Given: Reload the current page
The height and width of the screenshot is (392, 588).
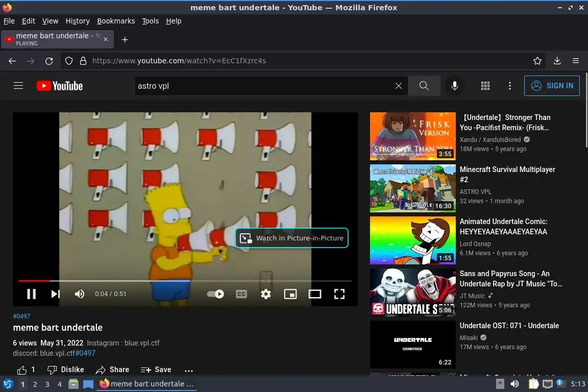Looking at the screenshot, I should coord(49,61).
